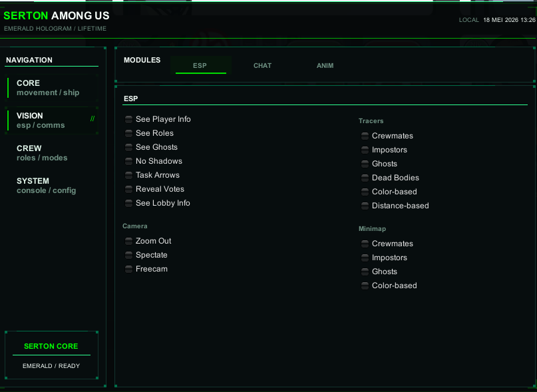Check Minimap Color-based option
537x392 pixels.
tap(365, 286)
